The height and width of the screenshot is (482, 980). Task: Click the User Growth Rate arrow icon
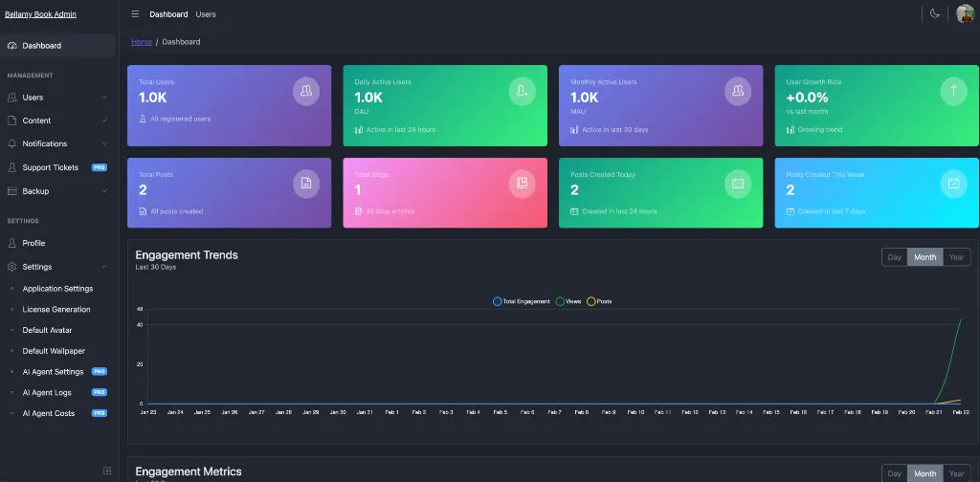(x=954, y=91)
